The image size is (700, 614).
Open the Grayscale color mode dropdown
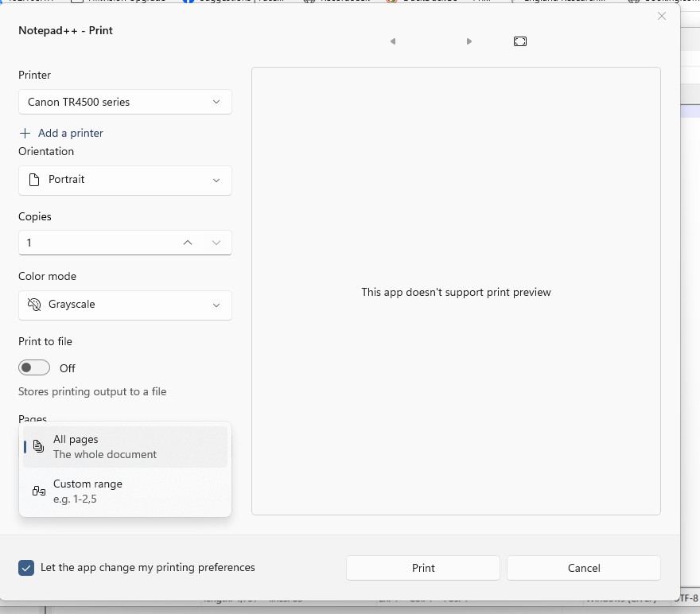click(125, 305)
